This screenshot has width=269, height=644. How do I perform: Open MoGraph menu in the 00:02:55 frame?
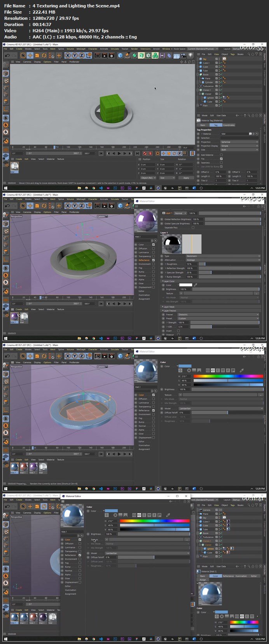(81, 49)
